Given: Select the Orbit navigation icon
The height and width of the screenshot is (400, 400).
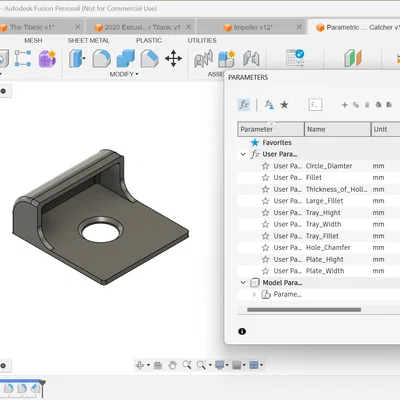Looking at the screenshot, I should pos(140,365).
